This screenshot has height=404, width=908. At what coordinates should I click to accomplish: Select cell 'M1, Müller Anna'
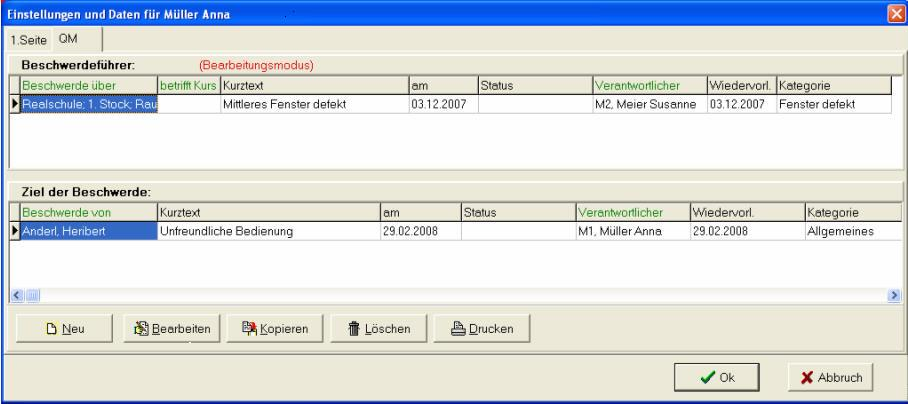(633, 231)
